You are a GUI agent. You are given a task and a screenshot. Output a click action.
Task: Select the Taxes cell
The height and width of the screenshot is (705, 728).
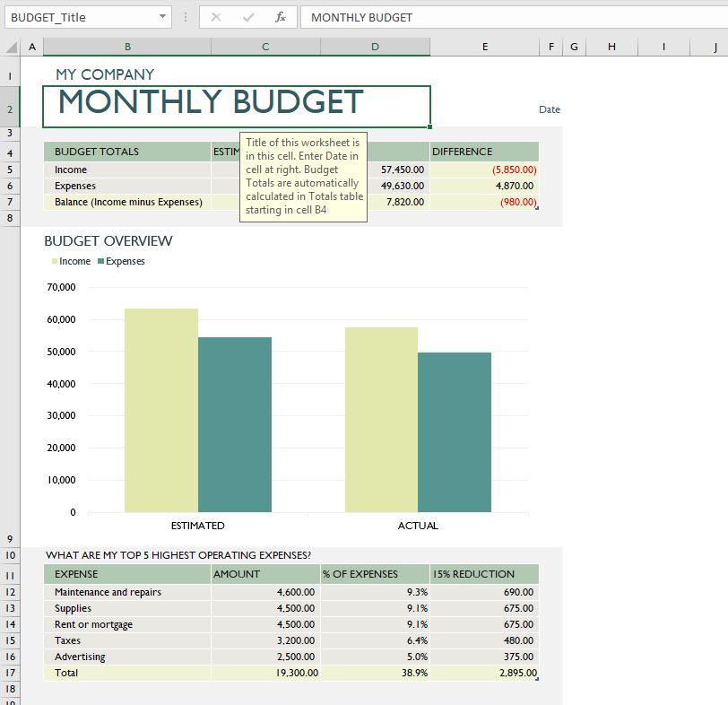[127, 640]
